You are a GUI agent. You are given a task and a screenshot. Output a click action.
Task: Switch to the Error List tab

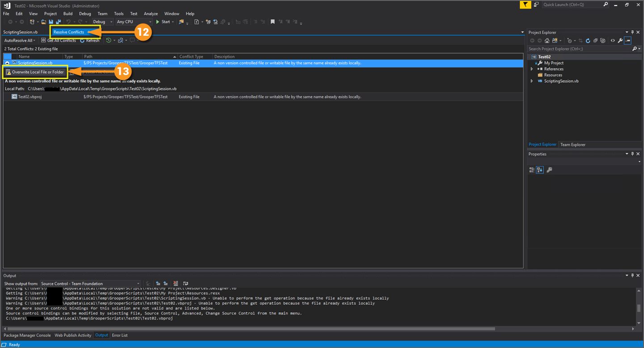click(119, 335)
